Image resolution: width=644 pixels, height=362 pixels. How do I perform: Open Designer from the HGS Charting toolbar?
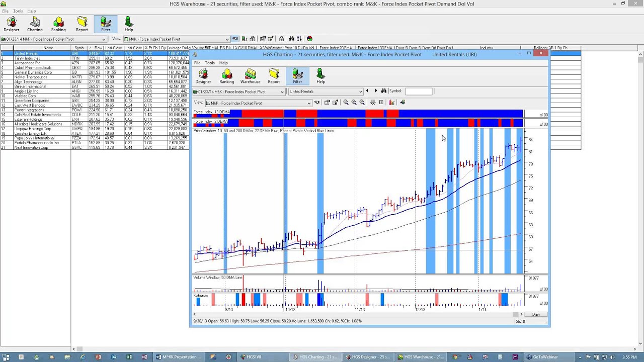pos(203,76)
